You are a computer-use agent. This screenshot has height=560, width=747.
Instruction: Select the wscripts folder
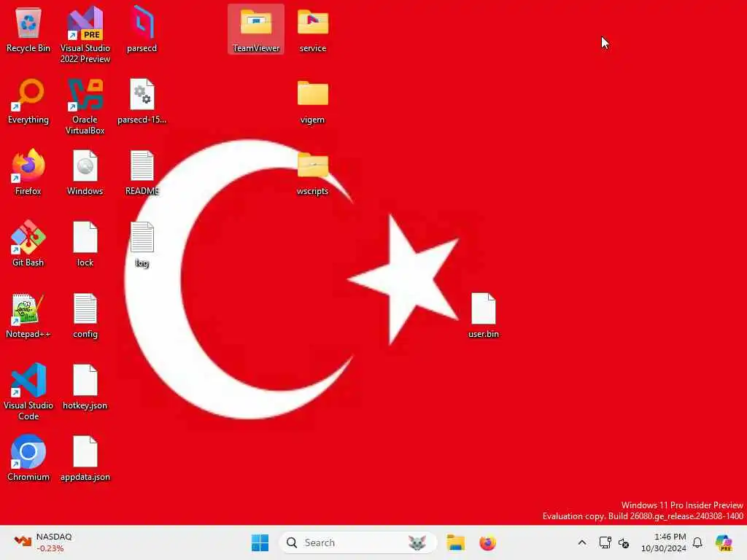312,172
